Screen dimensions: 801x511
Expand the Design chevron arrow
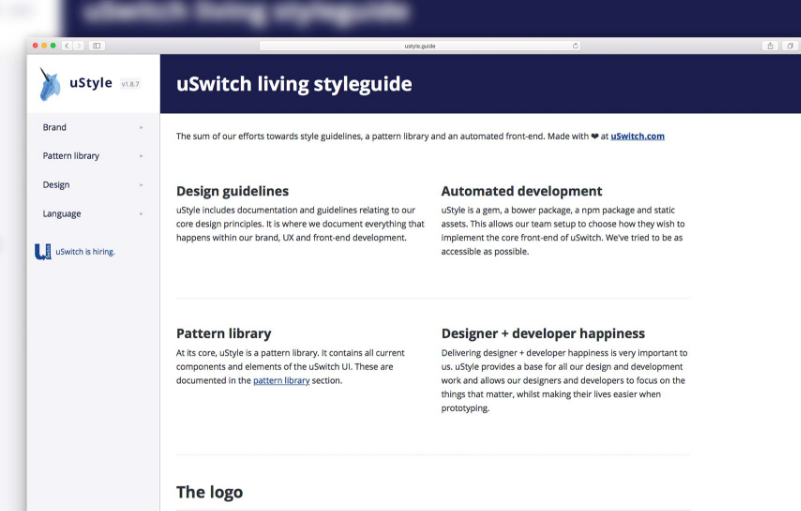pyautogui.click(x=141, y=185)
